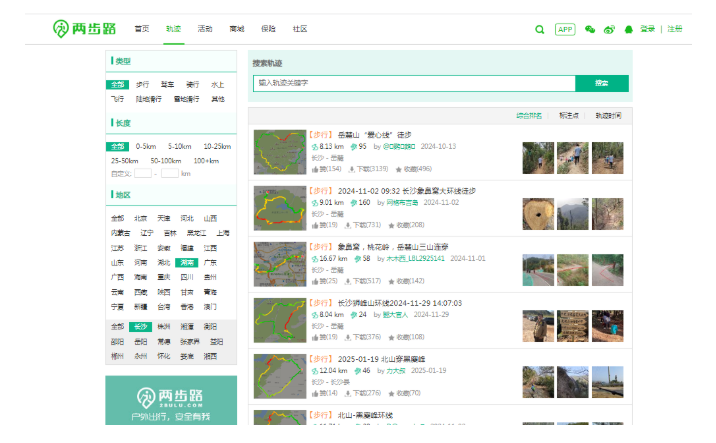Open the 8.04 km track map thumbnail
716x443 pixels.
coord(280,321)
